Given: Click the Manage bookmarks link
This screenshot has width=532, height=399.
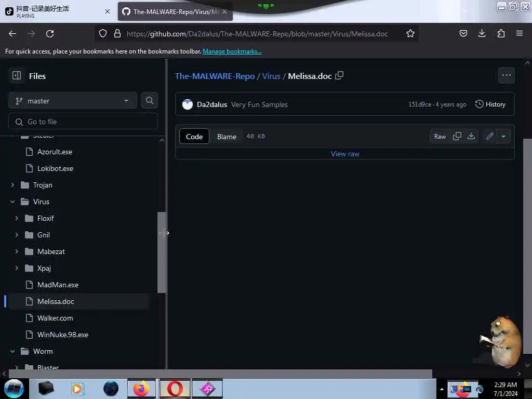Looking at the screenshot, I should 232,51.
